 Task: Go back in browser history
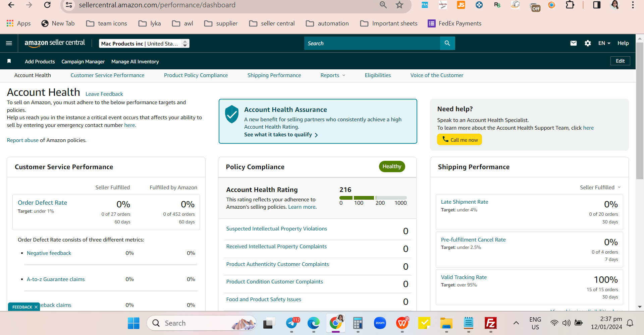11,5
